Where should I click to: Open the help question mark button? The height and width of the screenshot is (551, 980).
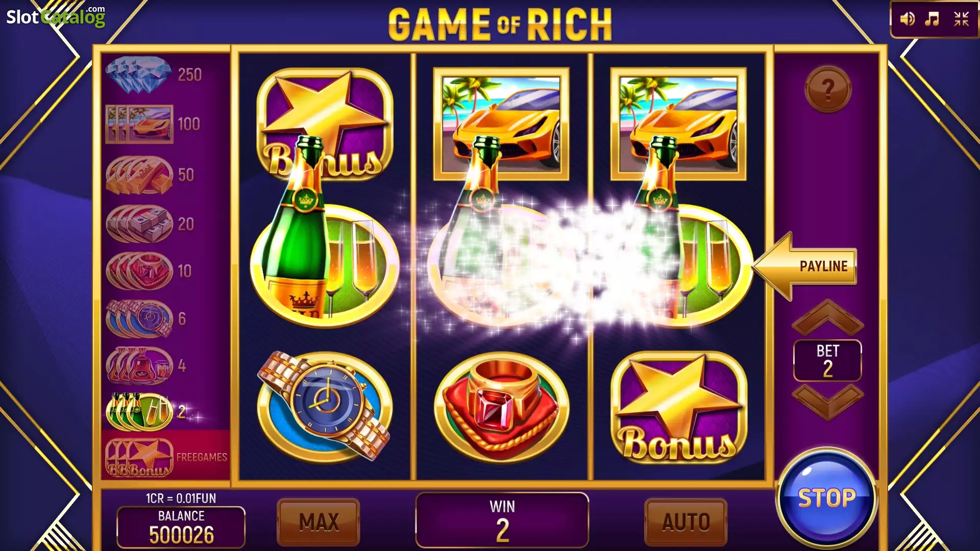(x=827, y=90)
